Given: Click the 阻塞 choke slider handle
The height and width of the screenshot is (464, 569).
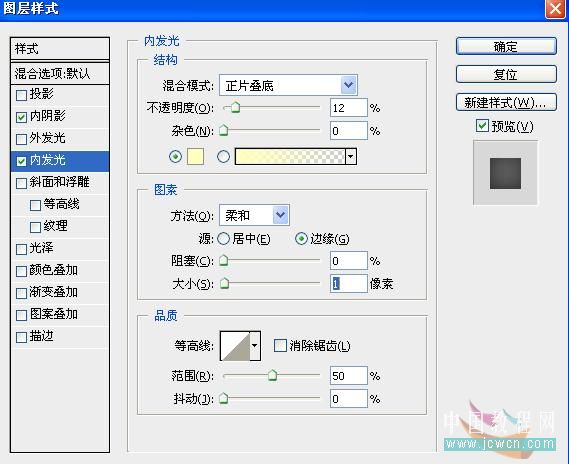Looking at the screenshot, I should point(224,261).
